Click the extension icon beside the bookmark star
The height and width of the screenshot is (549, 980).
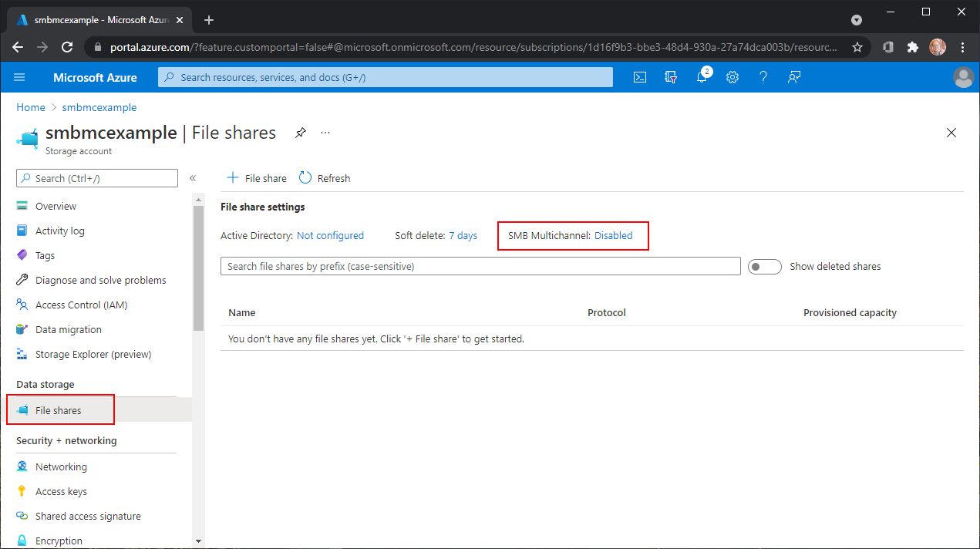click(x=888, y=47)
